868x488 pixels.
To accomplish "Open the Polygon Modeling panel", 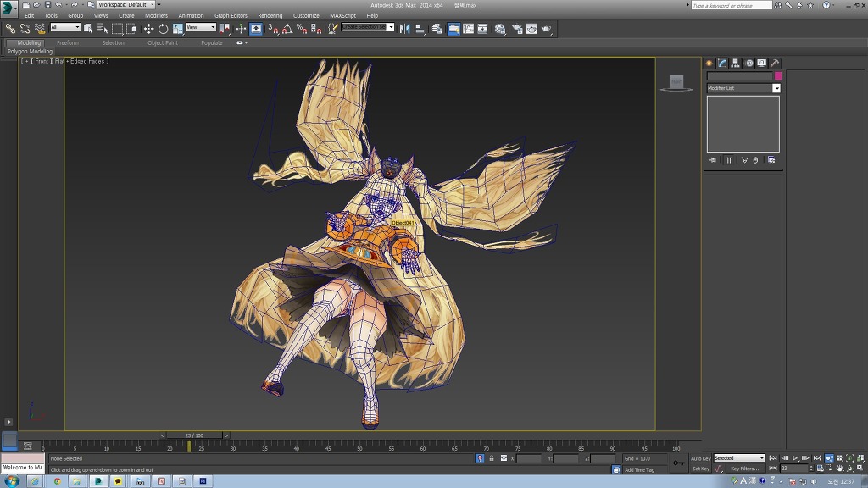I will [x=30, y=51].
